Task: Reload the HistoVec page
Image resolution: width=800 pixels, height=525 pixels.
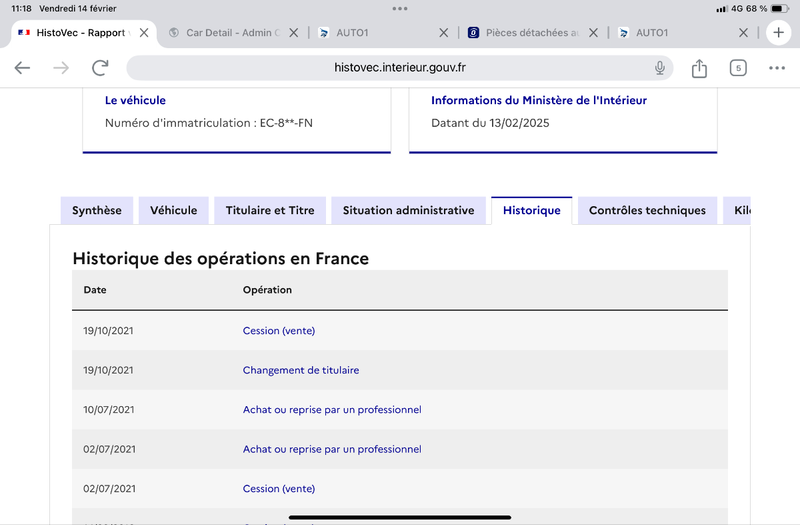Action: (x=100, y=68)
